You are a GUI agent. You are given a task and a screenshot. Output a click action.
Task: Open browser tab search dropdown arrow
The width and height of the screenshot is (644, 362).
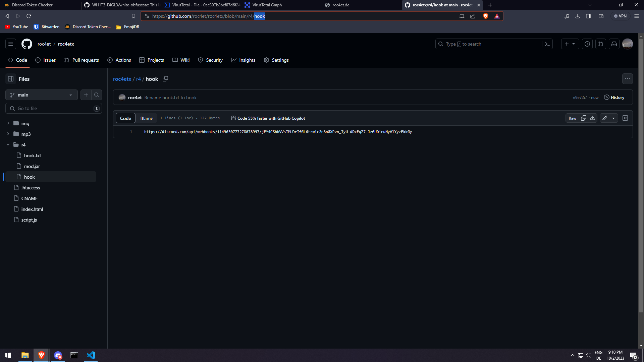click(x=590, y=5)
